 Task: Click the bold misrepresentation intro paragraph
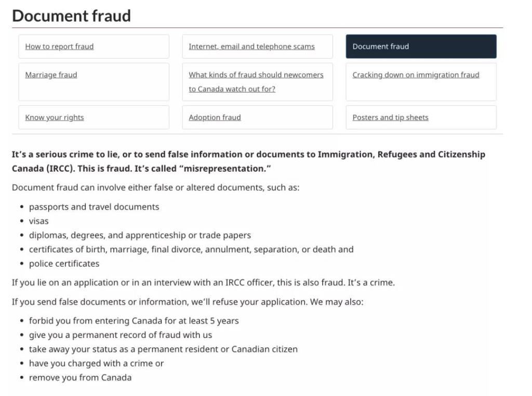(248, 161)
